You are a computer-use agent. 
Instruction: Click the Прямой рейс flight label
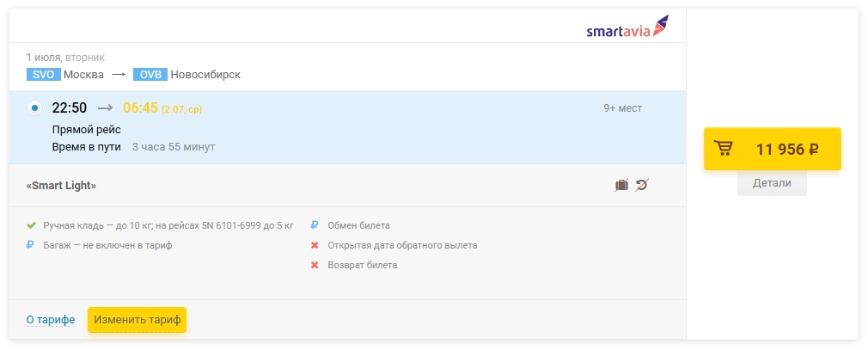87,130
